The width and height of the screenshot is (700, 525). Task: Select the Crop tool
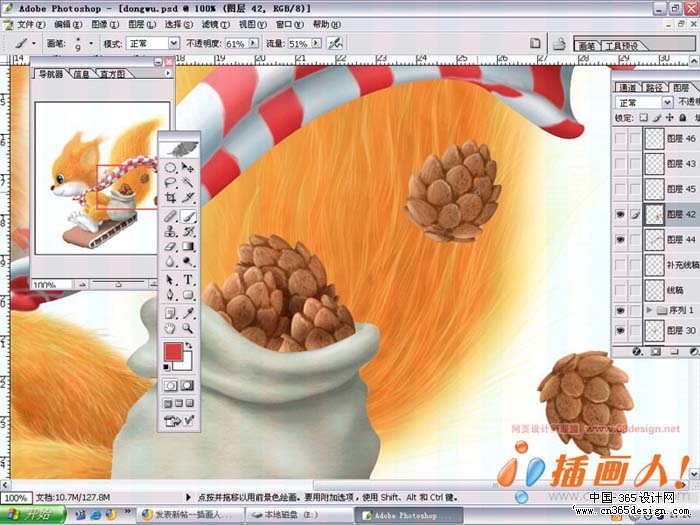(x=170, y=197)
